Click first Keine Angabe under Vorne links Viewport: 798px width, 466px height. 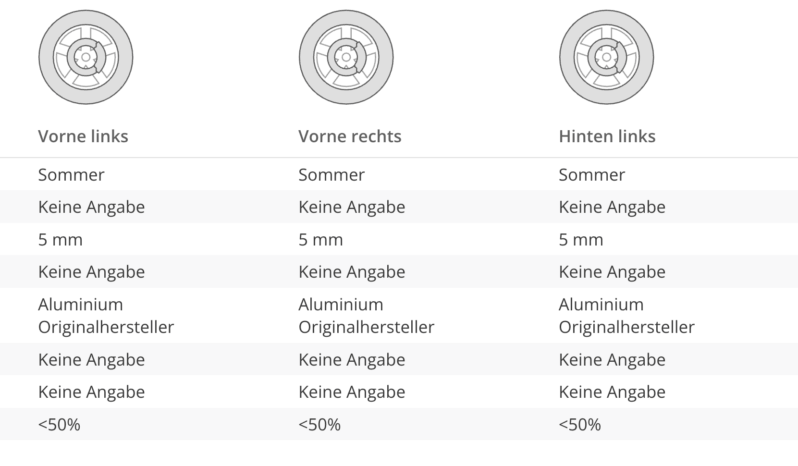pyautogui.click(x=91, y=208)
